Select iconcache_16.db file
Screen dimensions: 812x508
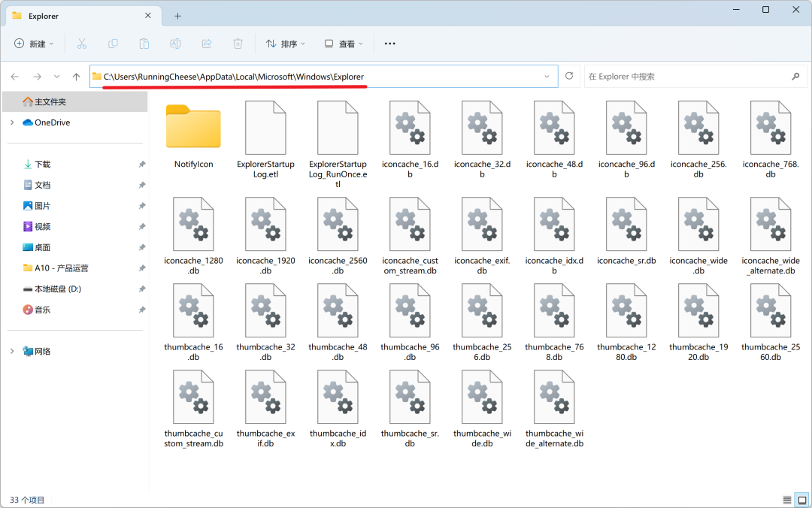pos(411,140)
